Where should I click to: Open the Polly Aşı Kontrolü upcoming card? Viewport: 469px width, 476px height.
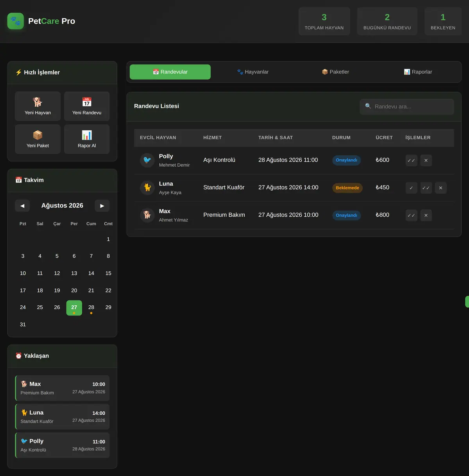click(x=62, y=445)
